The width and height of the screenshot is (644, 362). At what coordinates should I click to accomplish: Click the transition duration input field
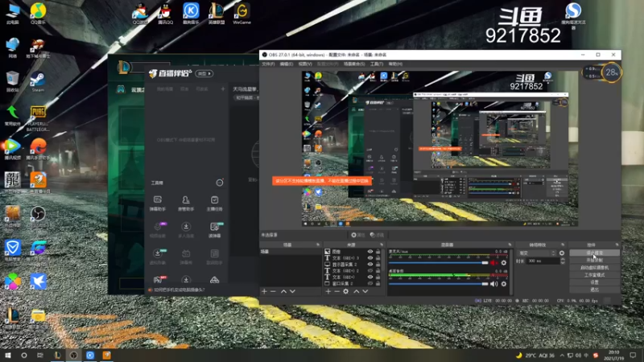(543, 261)
